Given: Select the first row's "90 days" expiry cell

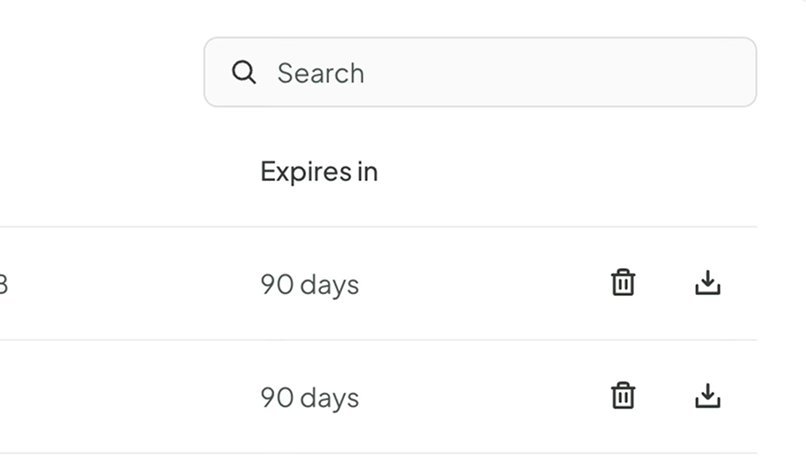Looking at the screenshot, I should 309,284.
